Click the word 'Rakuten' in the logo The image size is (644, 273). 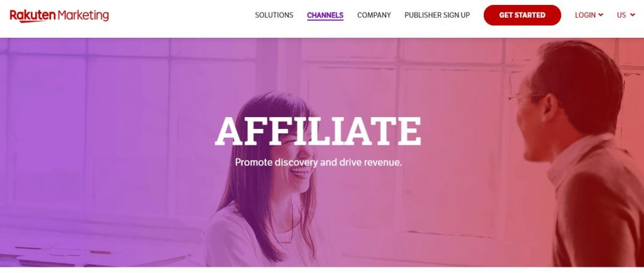[x=33, y=16]
